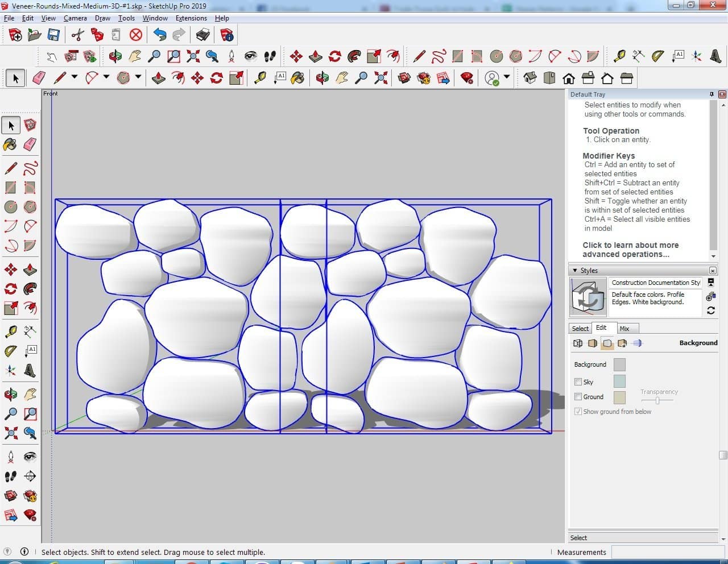728x564 pixels.
Task: Open the dropdown arrow beside the pencil tool
Action: point(74,77)
